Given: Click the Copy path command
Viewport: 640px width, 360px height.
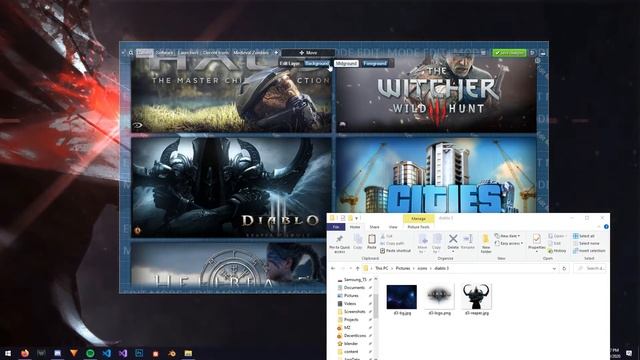Looking at the screenshot, I should tap(392, 243).
